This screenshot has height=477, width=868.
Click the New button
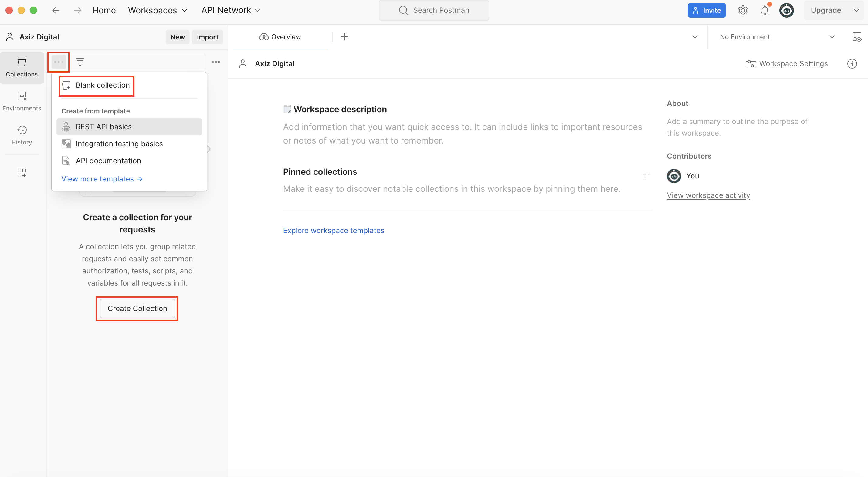click(x=178, y=37)
